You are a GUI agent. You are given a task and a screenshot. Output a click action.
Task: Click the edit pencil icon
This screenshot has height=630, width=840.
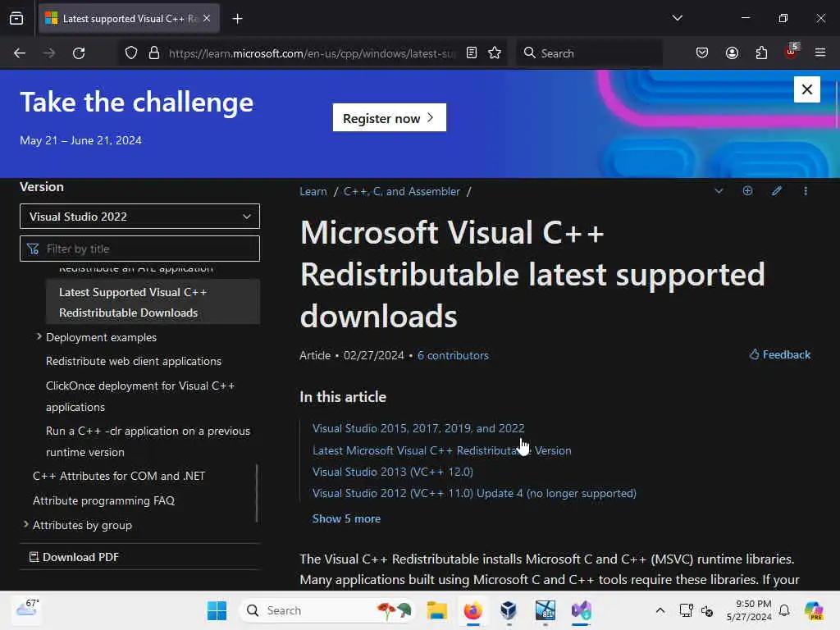point(776,190)
